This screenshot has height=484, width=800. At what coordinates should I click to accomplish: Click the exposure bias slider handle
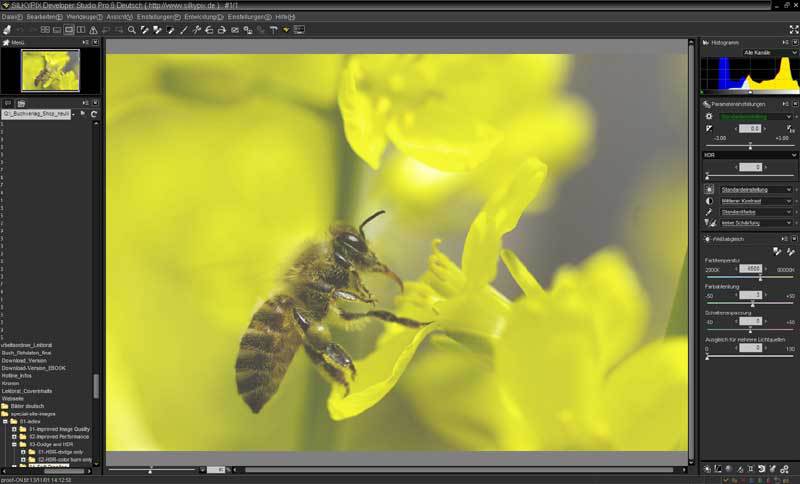tap(750, 147)
